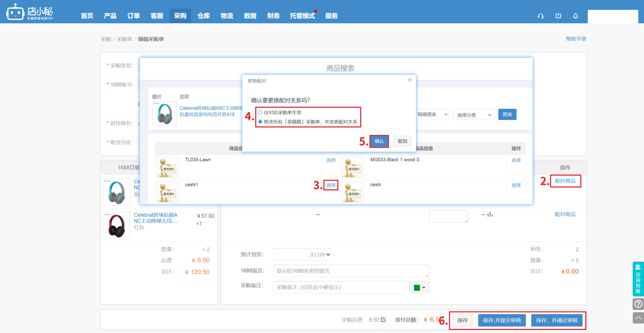The image size is (644, 333).
Task: Click the edit purchase freight pencil icon
Action: point(384,320)
